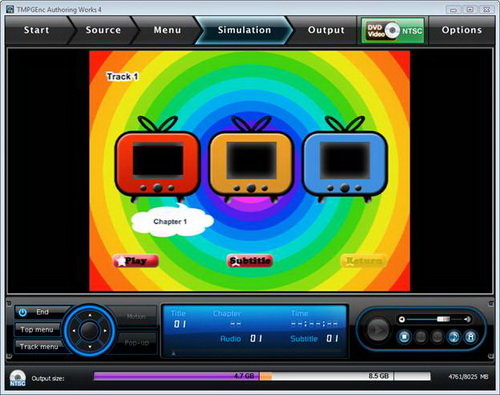
Task: Adjust the volume slider handle
Action: click(x=443, y=319)
